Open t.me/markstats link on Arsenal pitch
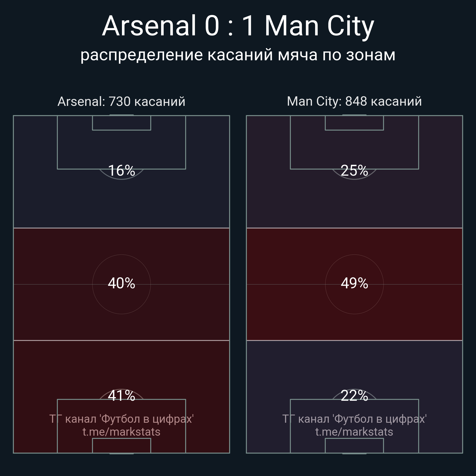The image size is (476, 476). click(x=121, y=432)
